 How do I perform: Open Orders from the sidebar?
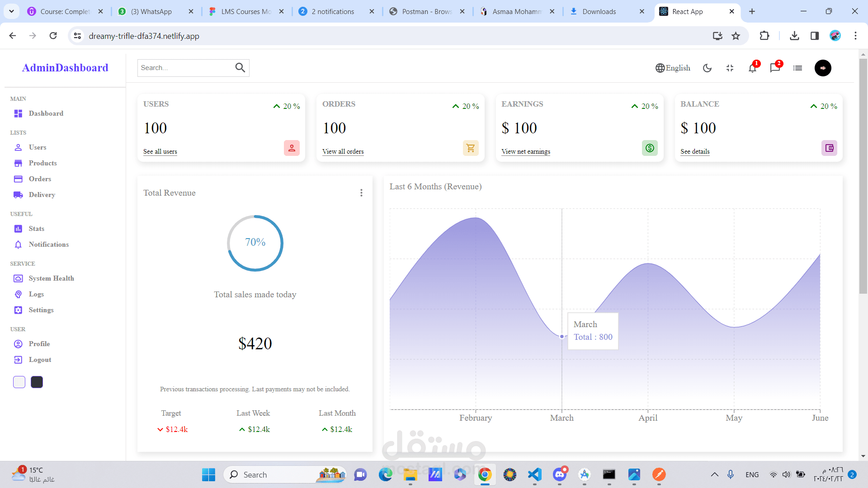pyautogui.click(x=33, y=179)
